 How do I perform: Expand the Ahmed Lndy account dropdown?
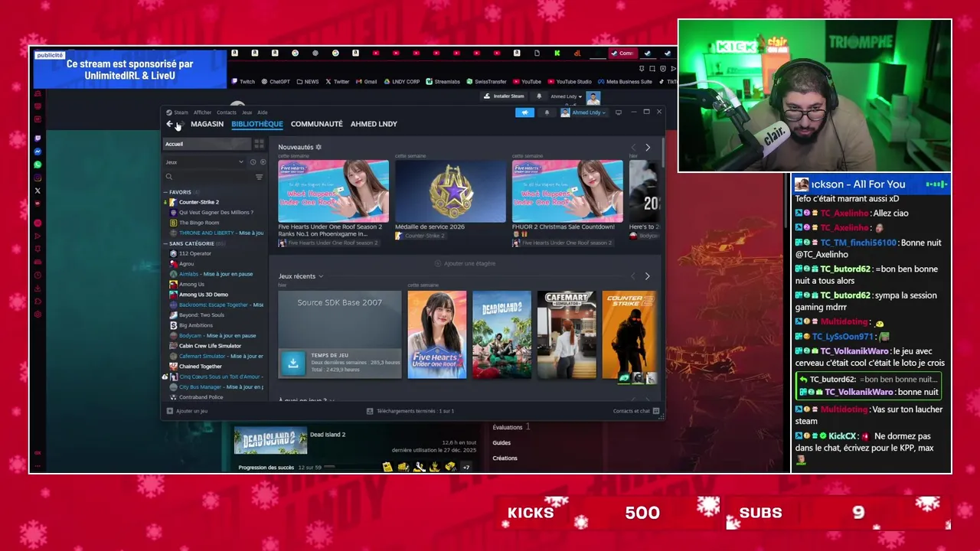(x=583, y=112)
